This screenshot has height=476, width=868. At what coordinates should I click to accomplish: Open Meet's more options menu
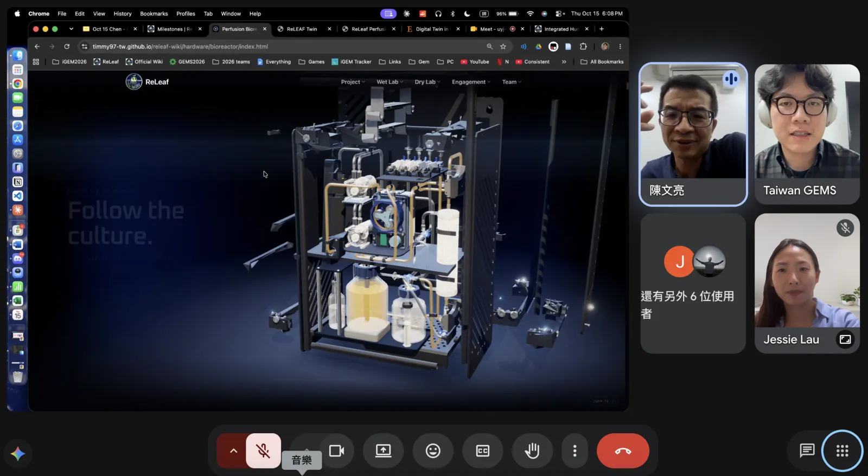point(575,451)
